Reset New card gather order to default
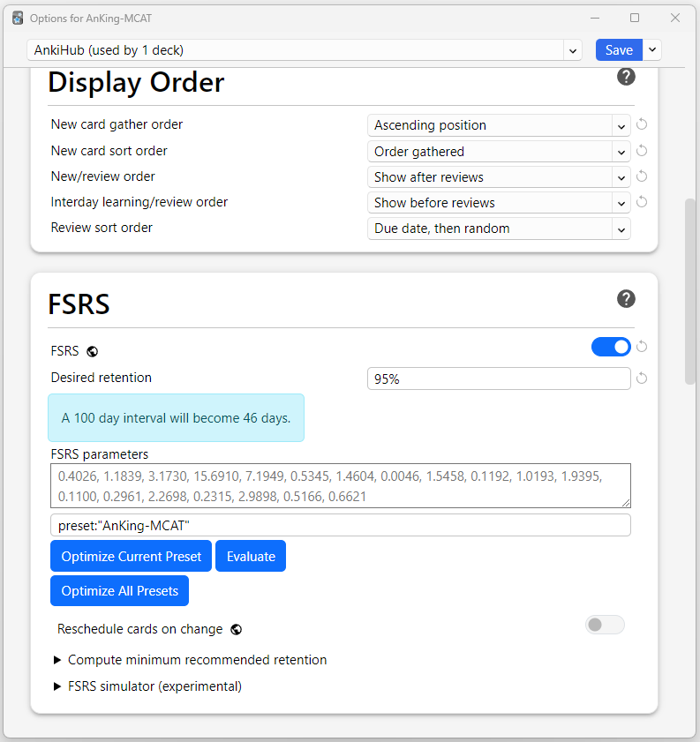 coord(642,124)
